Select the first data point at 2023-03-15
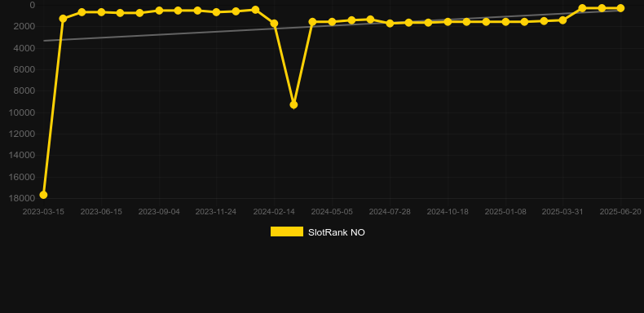The height and width of the screenshot is (313, 644). click(43, 195)
